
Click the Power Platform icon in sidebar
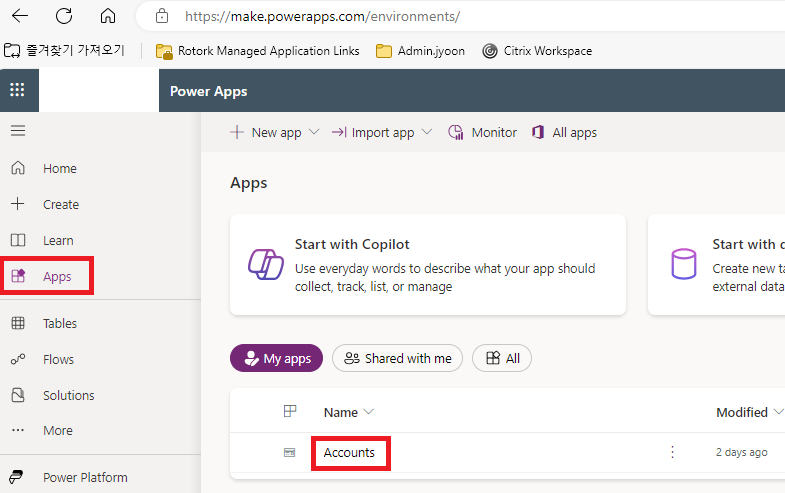[x=16, y=476]
